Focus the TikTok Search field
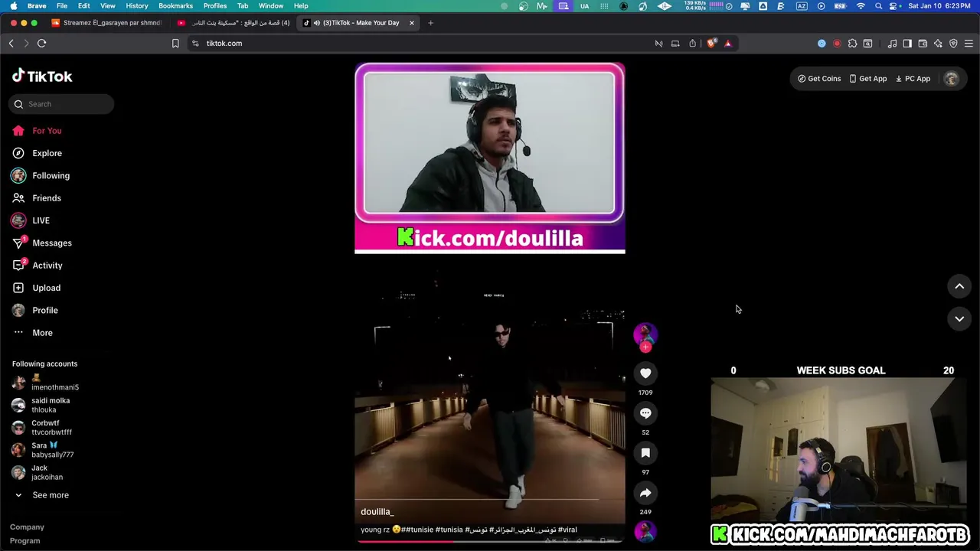The image size is (980, 551). coord(62,104)
